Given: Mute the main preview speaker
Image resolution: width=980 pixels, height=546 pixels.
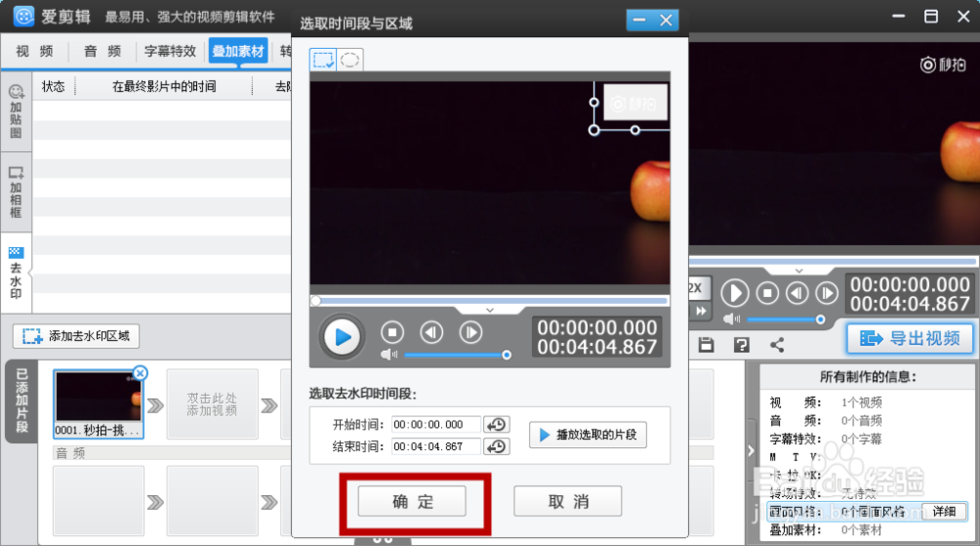Looking at the screenshot, I should pos(731,319).
